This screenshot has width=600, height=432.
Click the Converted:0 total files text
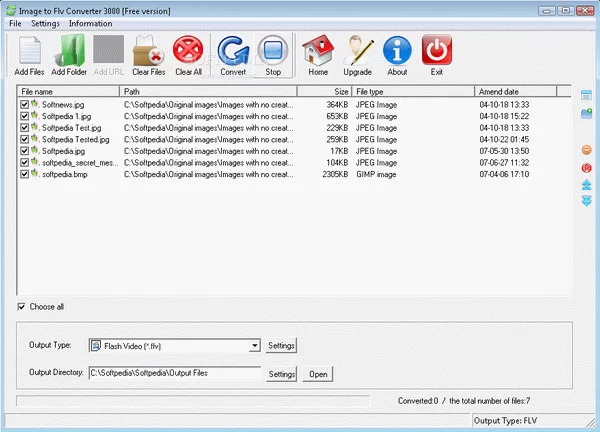pos(464,401)
